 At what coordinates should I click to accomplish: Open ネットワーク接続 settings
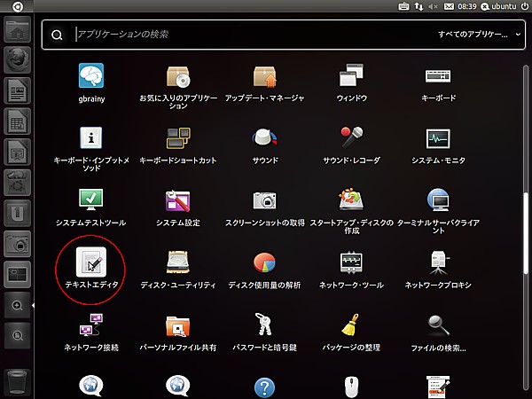91,332
